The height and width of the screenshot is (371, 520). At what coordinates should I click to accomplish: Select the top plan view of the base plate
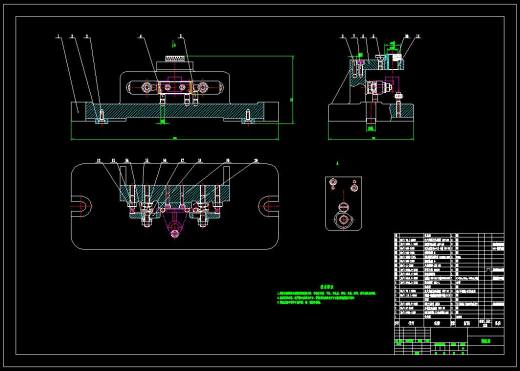click(175, 206)
